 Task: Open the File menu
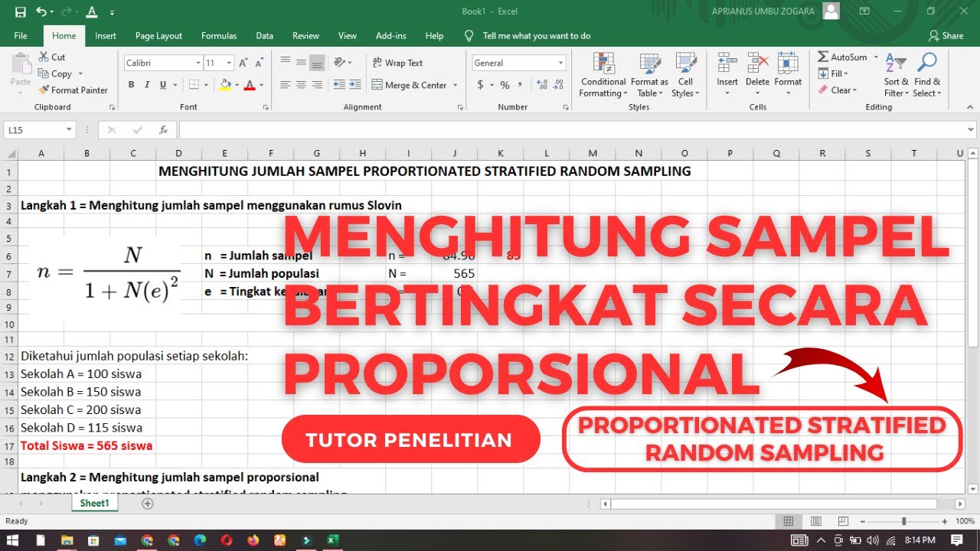[21, 36]
